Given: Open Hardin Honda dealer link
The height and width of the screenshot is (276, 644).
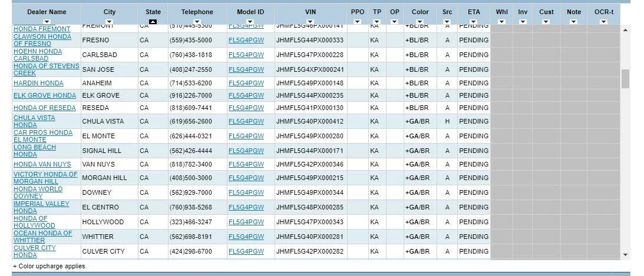Looking at the screenshot, I should [x=39, y=83].
